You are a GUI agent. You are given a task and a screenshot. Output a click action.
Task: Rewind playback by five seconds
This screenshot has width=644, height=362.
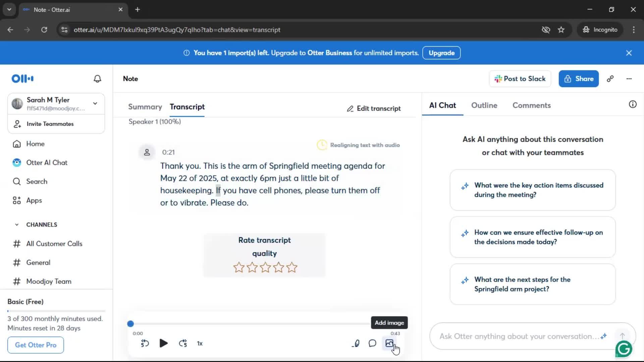(145, 343)
